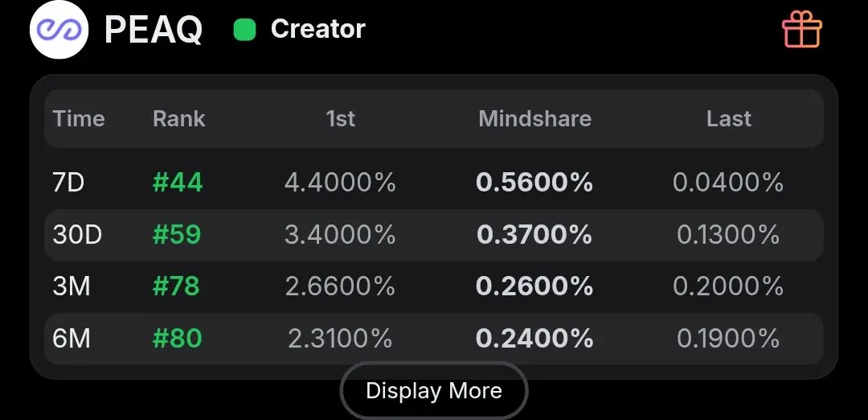Image resolution: width=868 pixels, height=420 pixels.
Task: Select the 3M time row
Action: tap(433, 286)
